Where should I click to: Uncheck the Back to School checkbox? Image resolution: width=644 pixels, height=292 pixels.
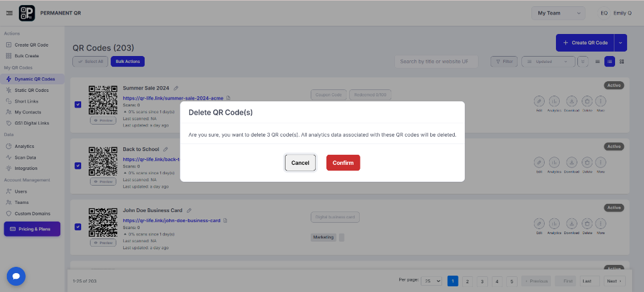coord(78,166)
